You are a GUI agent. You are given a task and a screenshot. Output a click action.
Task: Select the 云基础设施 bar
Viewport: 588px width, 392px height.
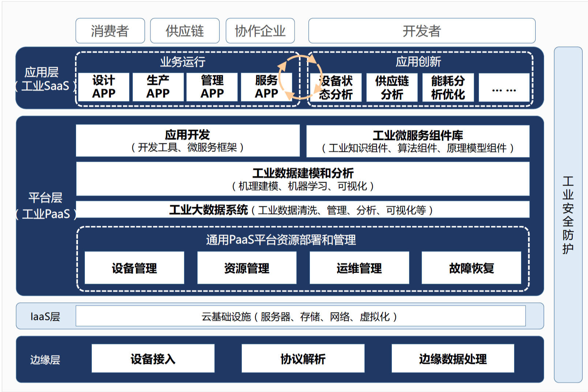point(301,316)
